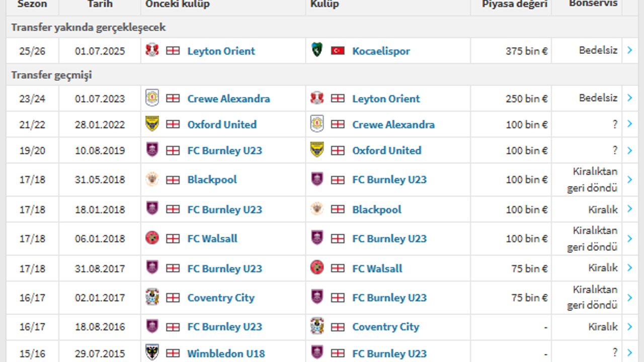
Task: Click Leyton Orient crest in 01.07.2025 row
Action: 152,50
